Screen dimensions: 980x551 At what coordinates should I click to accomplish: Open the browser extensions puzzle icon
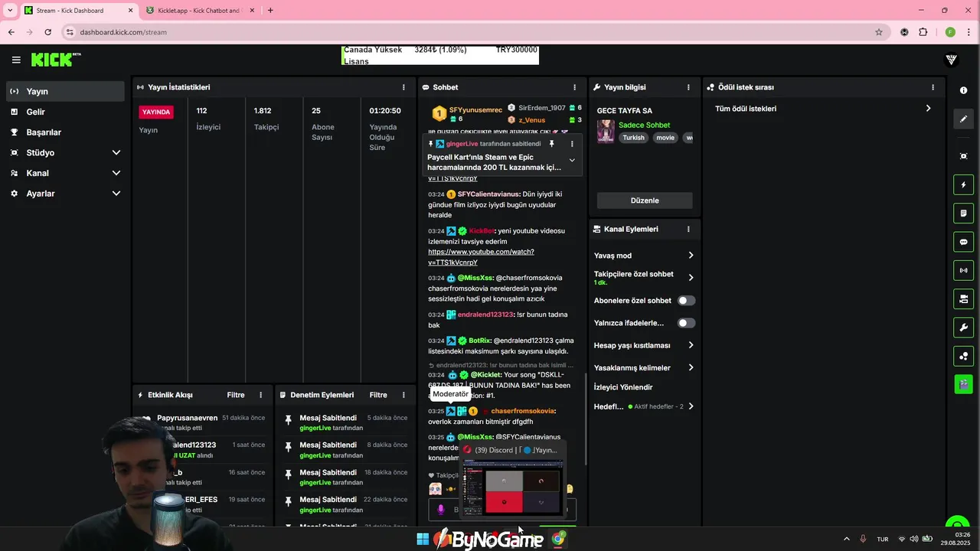[923, 32]
